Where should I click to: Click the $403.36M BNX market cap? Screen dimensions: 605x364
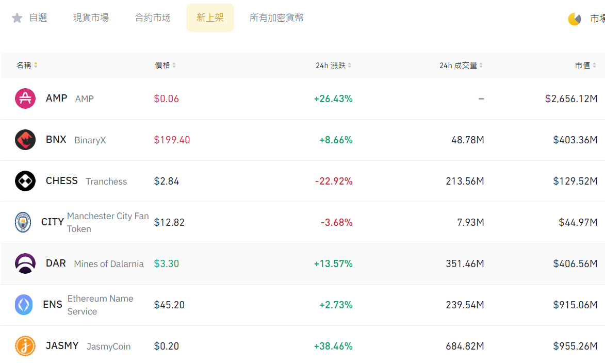tap(575, 140)
